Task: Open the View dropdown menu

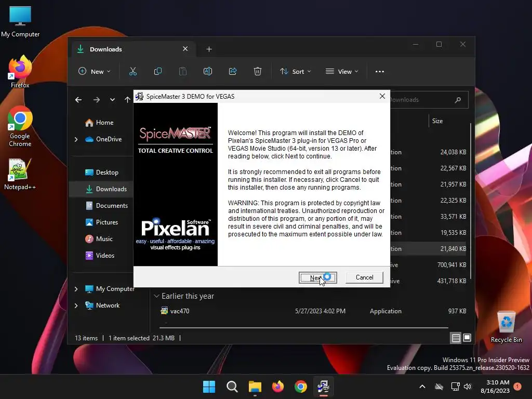Action: [342, 72]
